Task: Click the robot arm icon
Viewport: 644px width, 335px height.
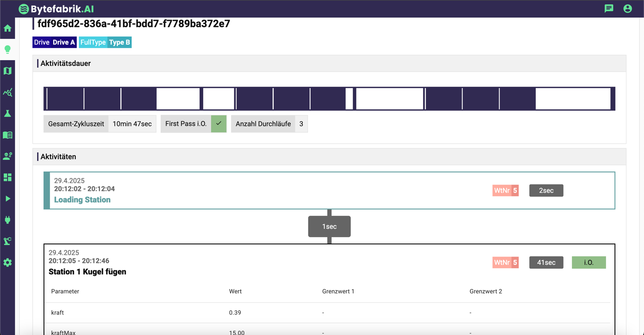Action: pyautogui.click(x=7, y=241)
